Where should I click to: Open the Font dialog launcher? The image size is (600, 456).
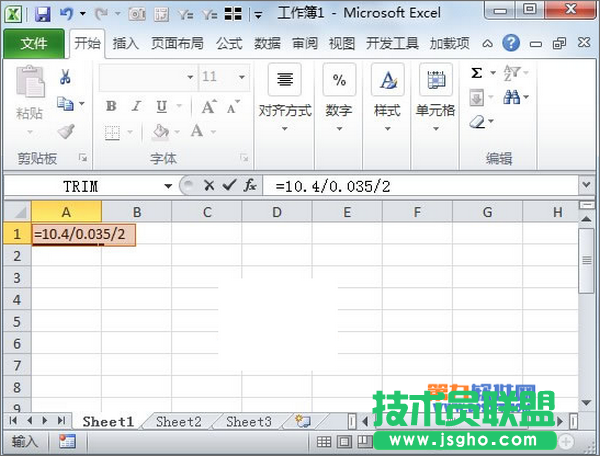pos(244,158)
